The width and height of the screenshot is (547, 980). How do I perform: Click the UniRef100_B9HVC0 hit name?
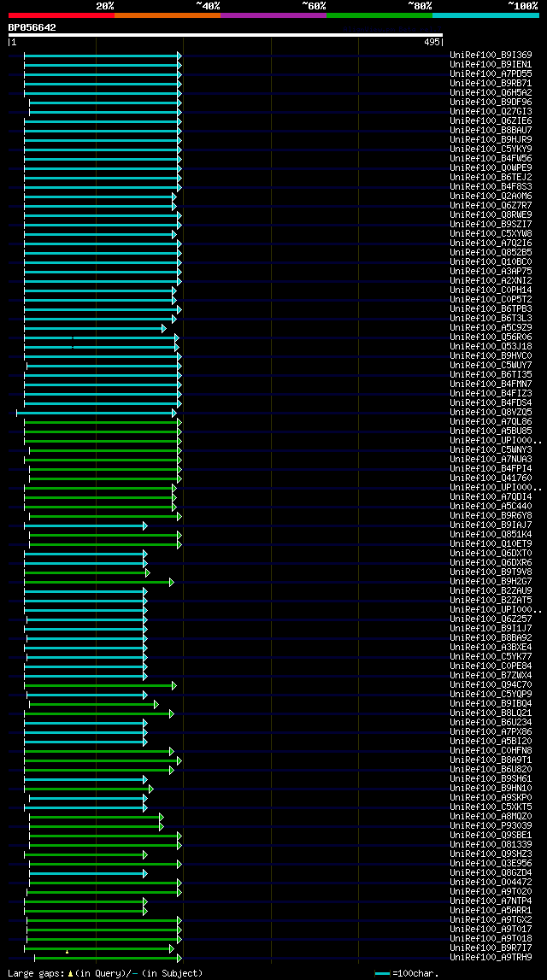[x=491, y=355]
